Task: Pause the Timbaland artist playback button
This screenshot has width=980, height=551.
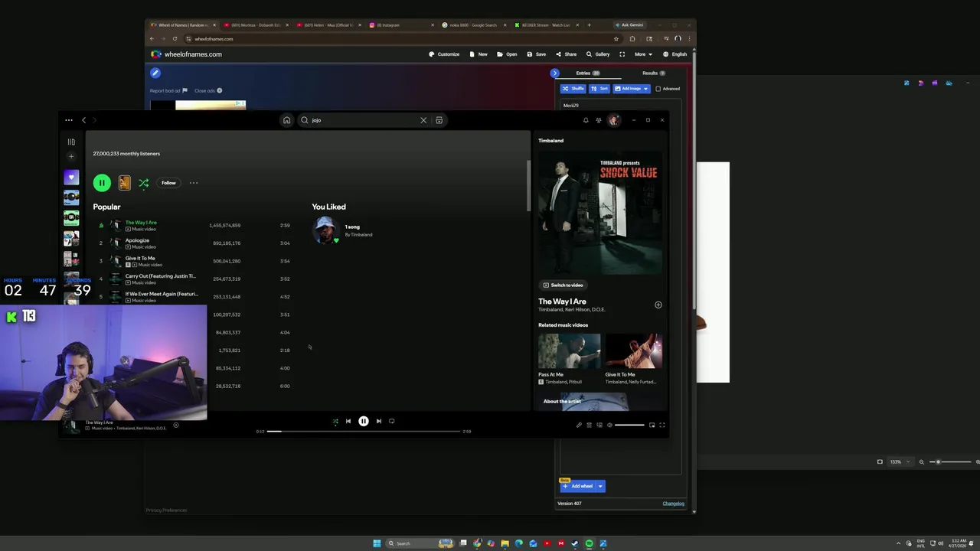Action: [102, 183]
